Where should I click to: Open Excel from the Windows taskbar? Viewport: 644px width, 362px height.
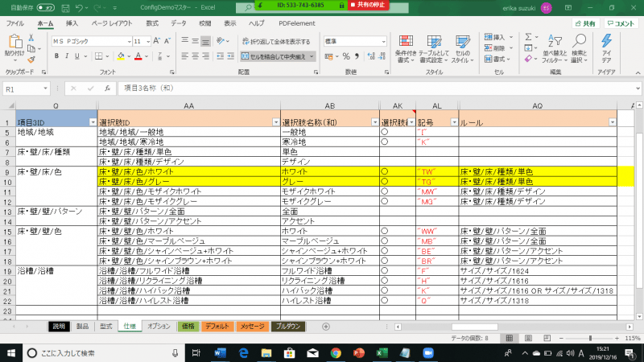click(382, 353)
